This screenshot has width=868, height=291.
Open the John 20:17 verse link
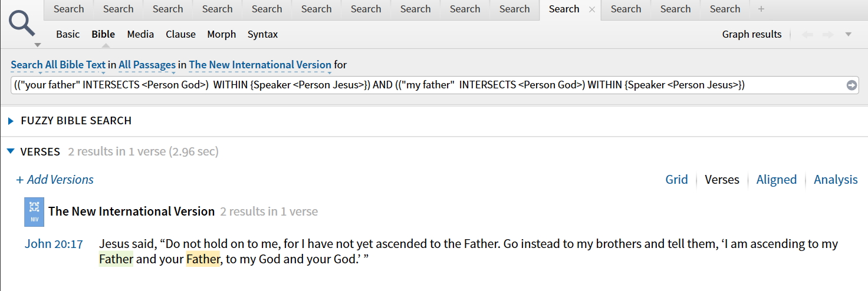click(x=54, y=244)
